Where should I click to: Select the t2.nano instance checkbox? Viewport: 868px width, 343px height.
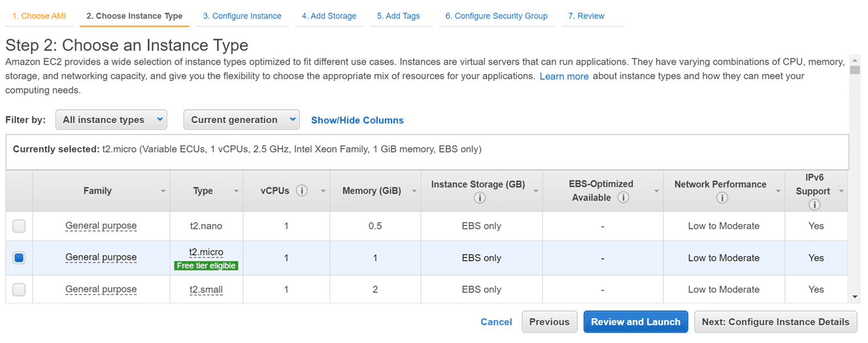tap(19, 226)
